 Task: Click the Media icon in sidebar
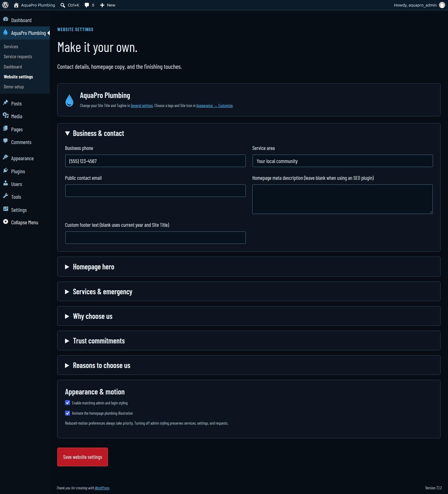[x=6, y=116]
